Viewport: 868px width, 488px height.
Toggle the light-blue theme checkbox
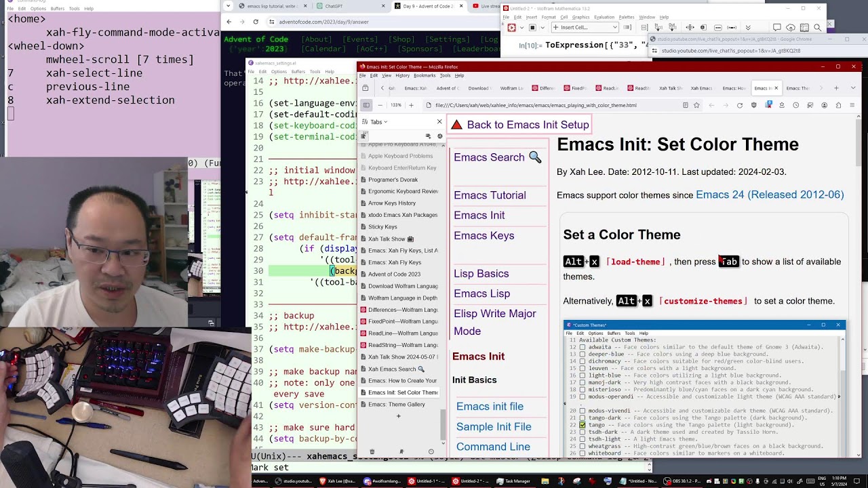tap(583, 375)
